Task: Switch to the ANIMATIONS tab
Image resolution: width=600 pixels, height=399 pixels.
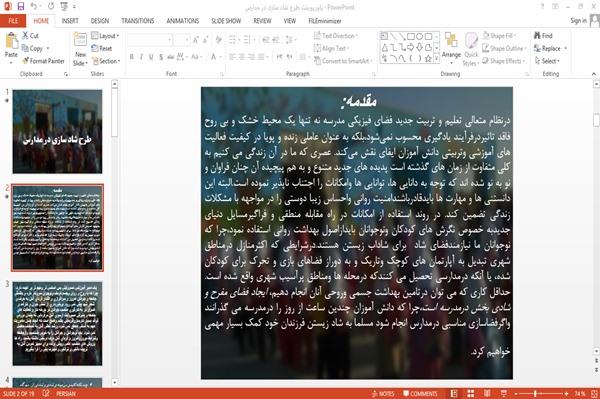Action: (183, 21)
